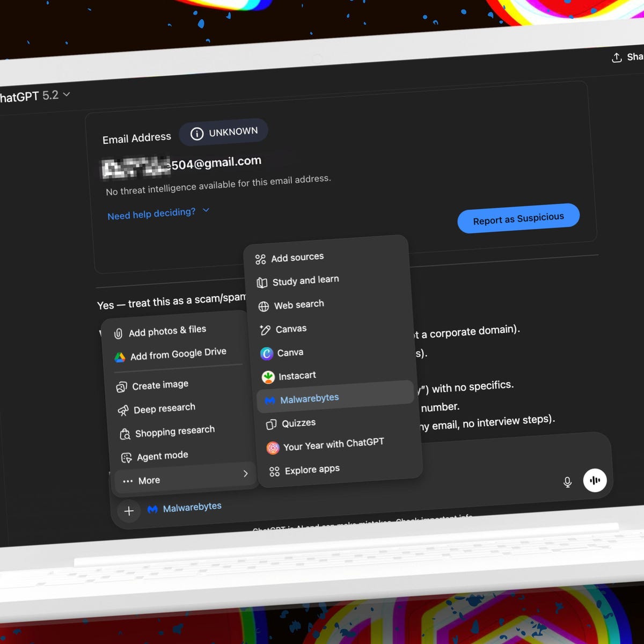Click the UNKNOWN info status badge

pyautogui.click(x=224, y=133)
